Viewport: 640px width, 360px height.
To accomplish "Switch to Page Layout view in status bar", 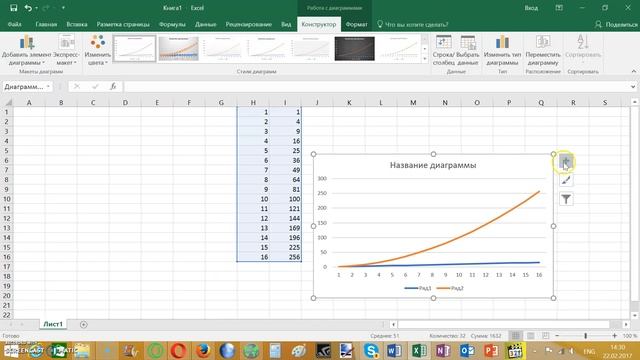I will (x=531, y=336).
